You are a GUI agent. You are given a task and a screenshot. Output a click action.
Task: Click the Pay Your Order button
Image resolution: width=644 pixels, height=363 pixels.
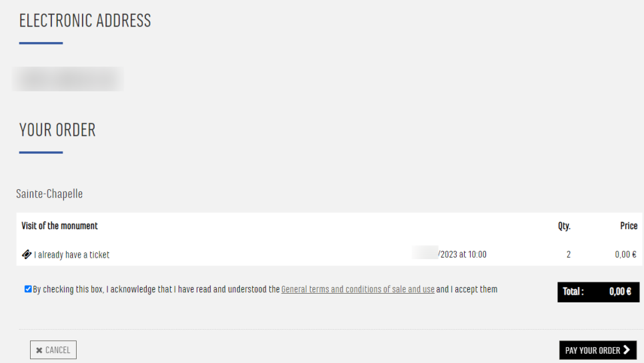click(x=597, y=350)
